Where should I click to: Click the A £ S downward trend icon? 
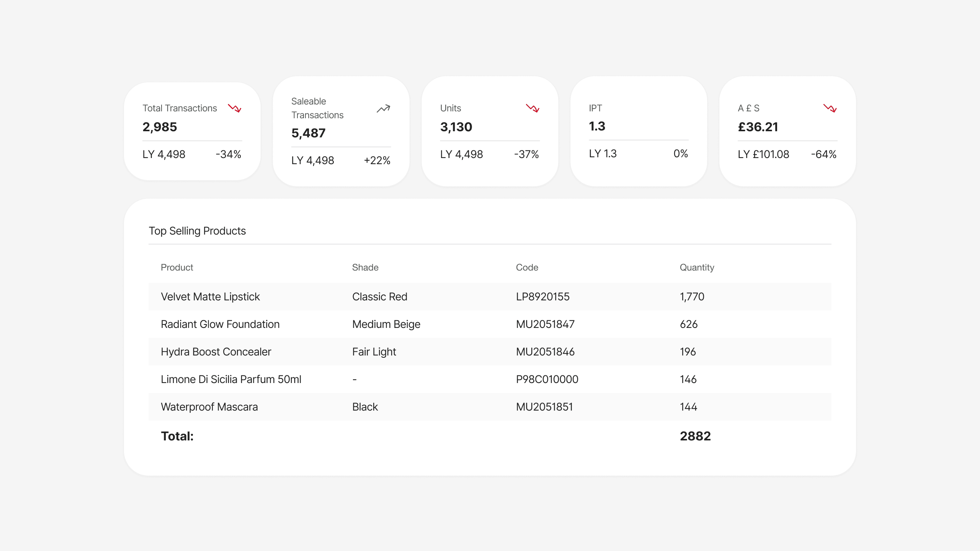click(830, 108)
